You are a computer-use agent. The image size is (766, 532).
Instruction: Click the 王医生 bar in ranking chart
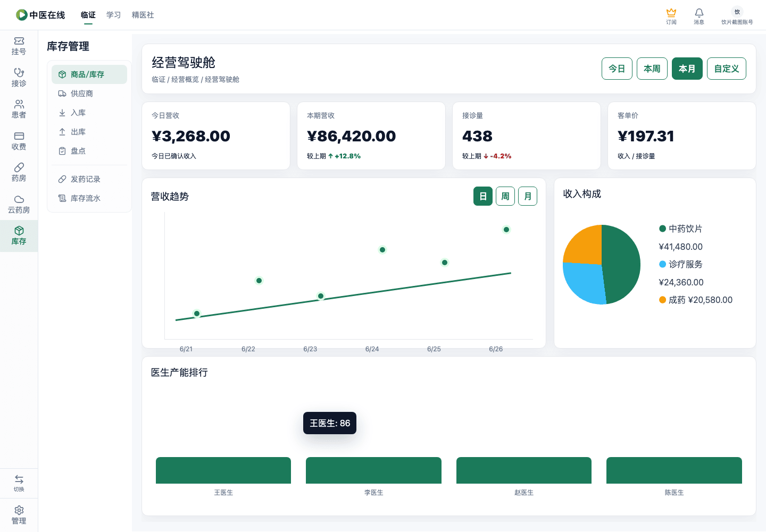[x=223, y=470]
